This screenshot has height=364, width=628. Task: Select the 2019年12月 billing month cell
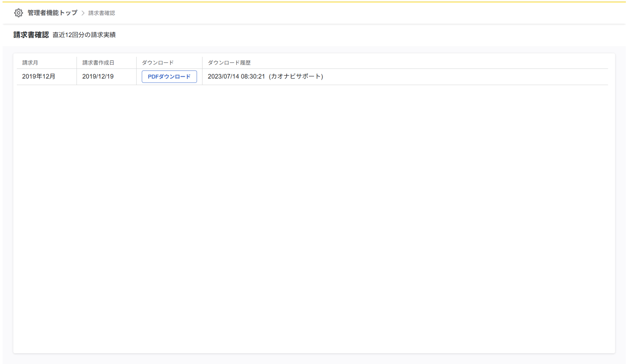tap(39, 76)
